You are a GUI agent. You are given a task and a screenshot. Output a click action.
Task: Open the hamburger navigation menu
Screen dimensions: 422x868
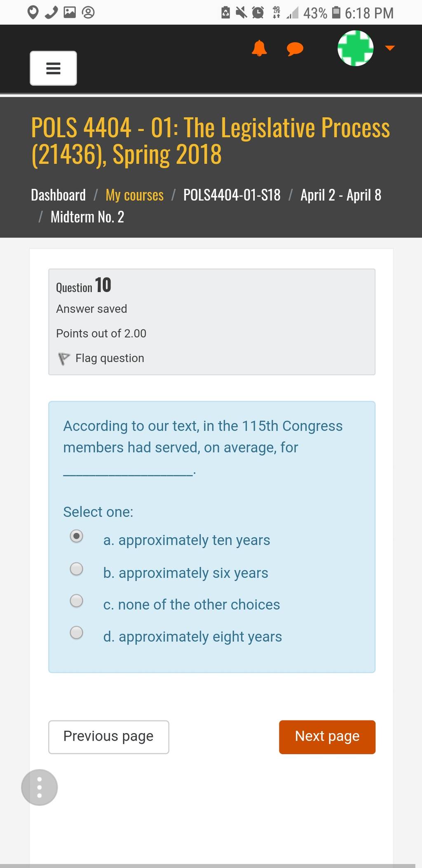(53, 68)
